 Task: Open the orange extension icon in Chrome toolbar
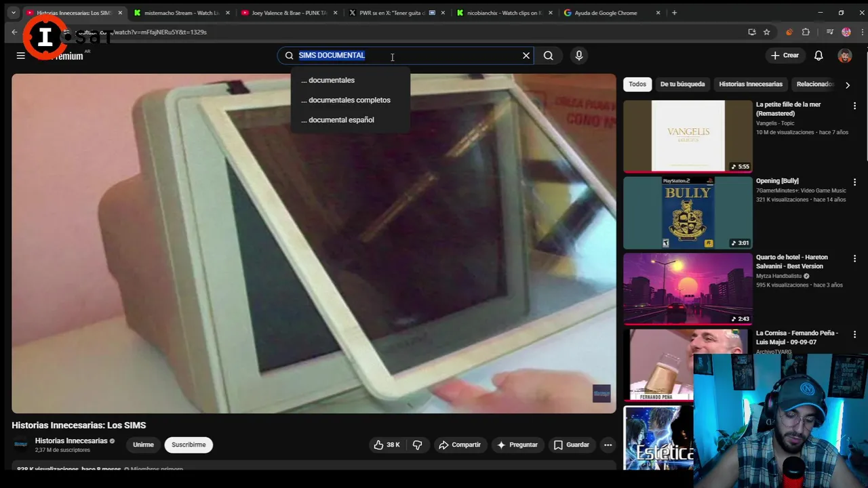tap(789, 32)
